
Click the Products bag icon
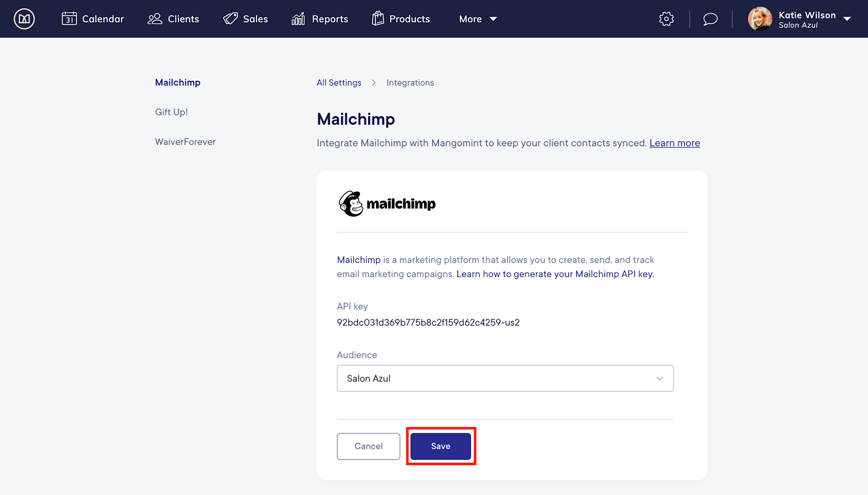click(x=378, y=19)
